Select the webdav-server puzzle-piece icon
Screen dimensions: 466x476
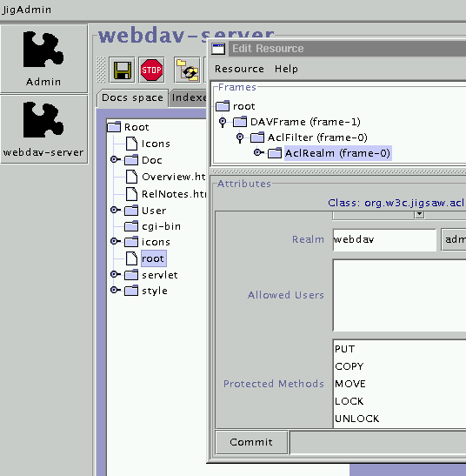[43, 119]
